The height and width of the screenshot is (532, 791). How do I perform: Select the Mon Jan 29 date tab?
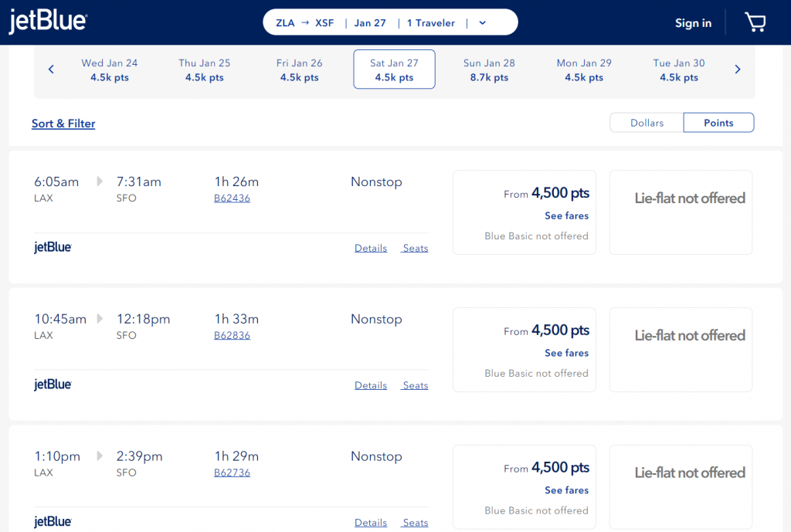pyautogui.click(x=584, y=69)
